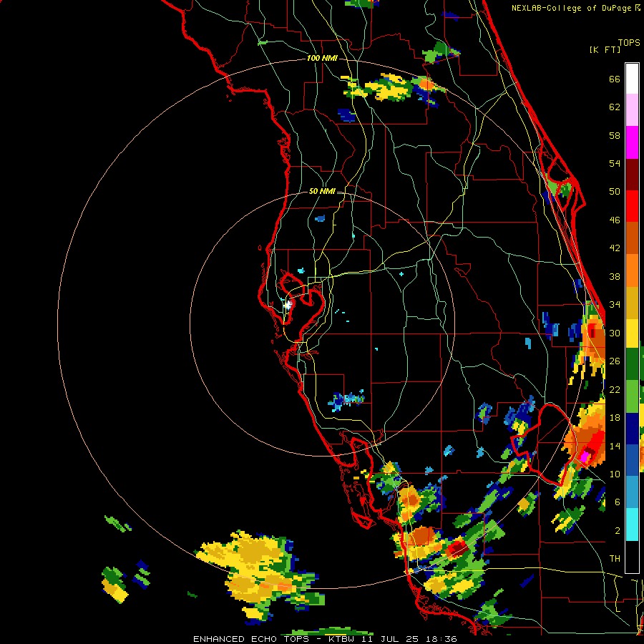Viewport: 644px width, 644px height.
Task: Click the 50 value on the legend scale
Action: pyautogui.click(x=615, y=192)
